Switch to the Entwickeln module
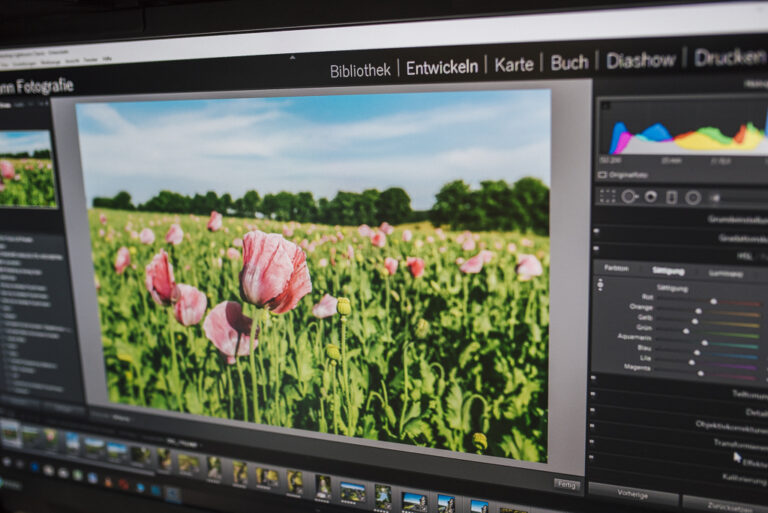The height and width of the screenshot is (513, 768). (x=442, y=68)
